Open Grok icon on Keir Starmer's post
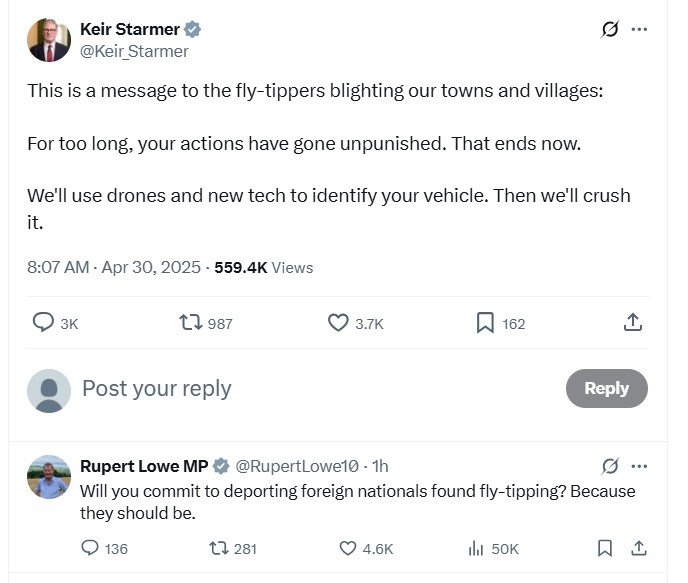Screen dimensions: 688x583 point(610,29)
